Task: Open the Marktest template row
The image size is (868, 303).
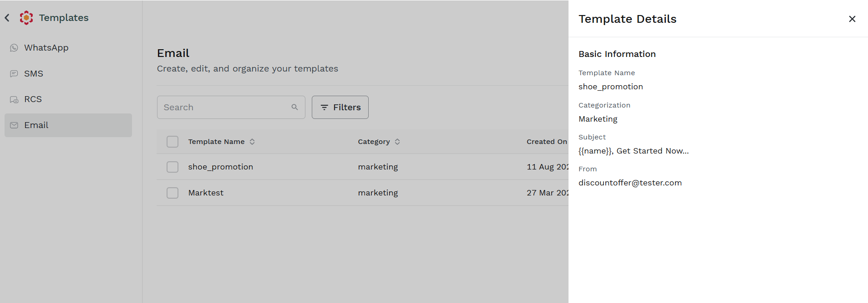Action: click(x=362, y=193)
